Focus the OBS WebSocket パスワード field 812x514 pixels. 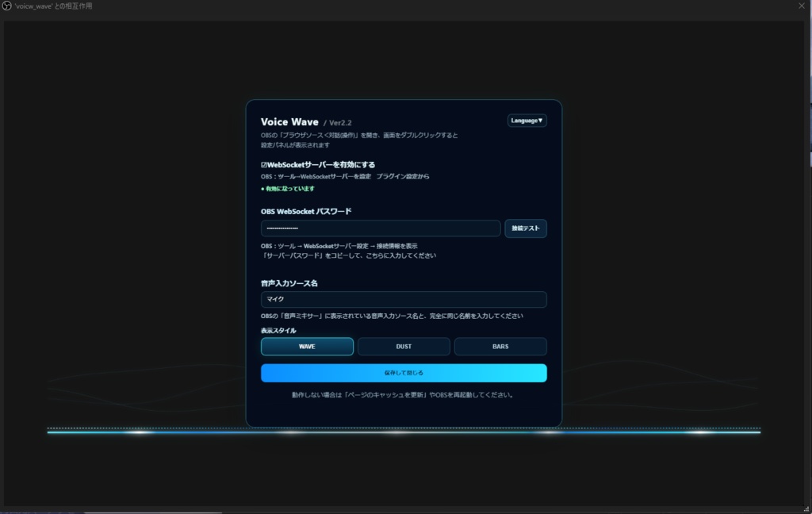(381, 228)
